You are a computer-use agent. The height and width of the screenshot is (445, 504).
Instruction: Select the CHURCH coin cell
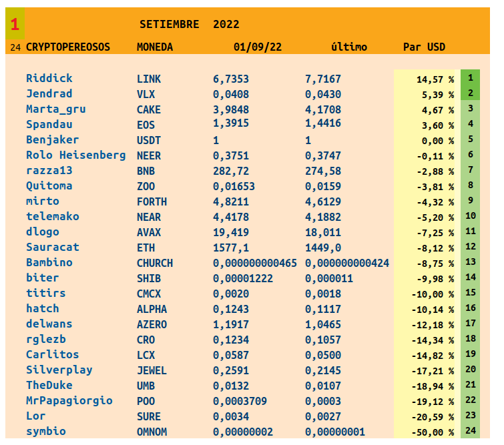click(x=155, y=264)
